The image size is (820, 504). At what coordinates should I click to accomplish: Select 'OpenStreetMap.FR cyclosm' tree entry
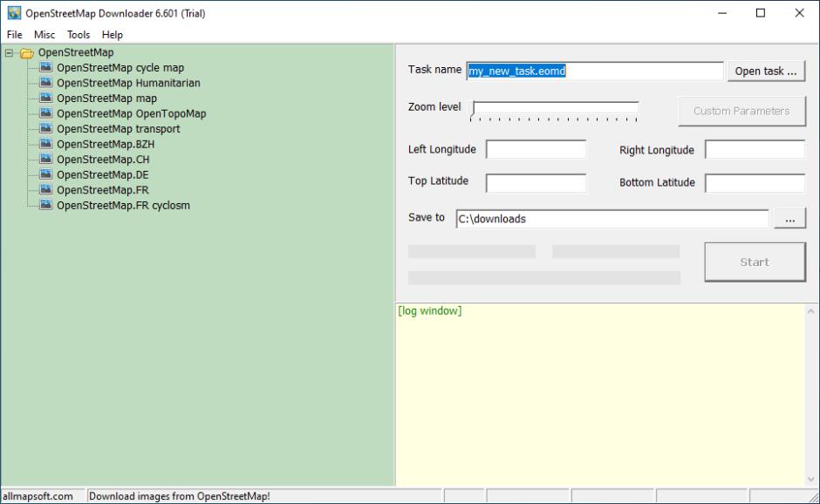[123, 205]
